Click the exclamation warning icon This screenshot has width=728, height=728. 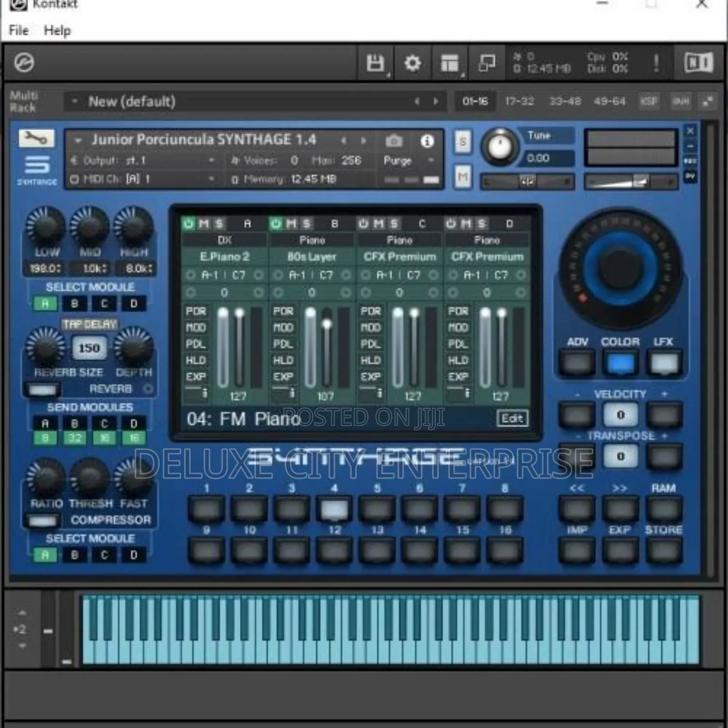656,63
